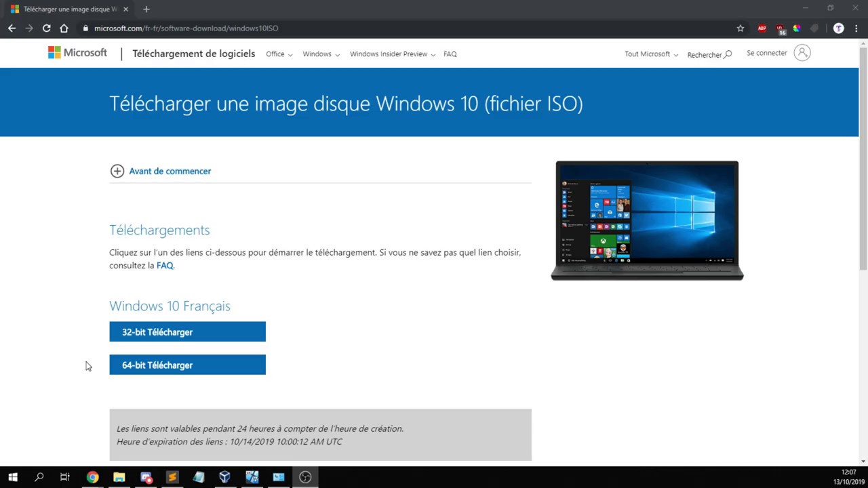This screenshot has width=868, height=488.
Task: Click 32-bit Télécharger button
Action: point(187,332)
